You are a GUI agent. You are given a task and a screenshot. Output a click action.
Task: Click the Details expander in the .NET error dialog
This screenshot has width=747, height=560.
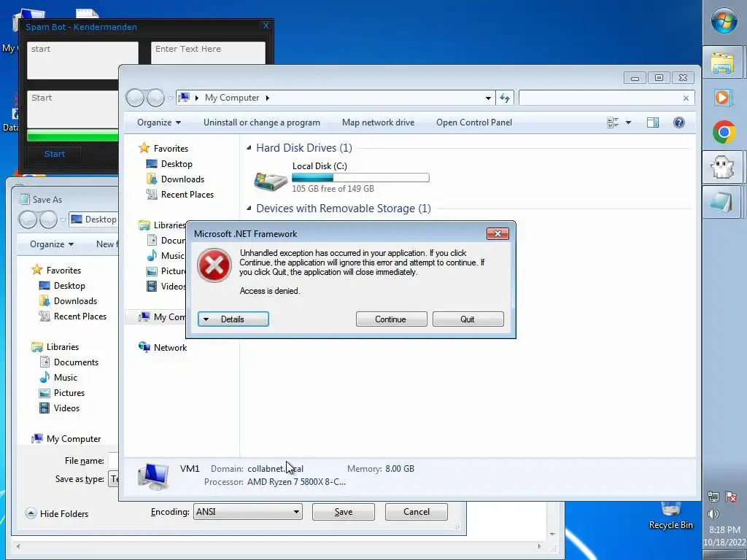(233, 319)
